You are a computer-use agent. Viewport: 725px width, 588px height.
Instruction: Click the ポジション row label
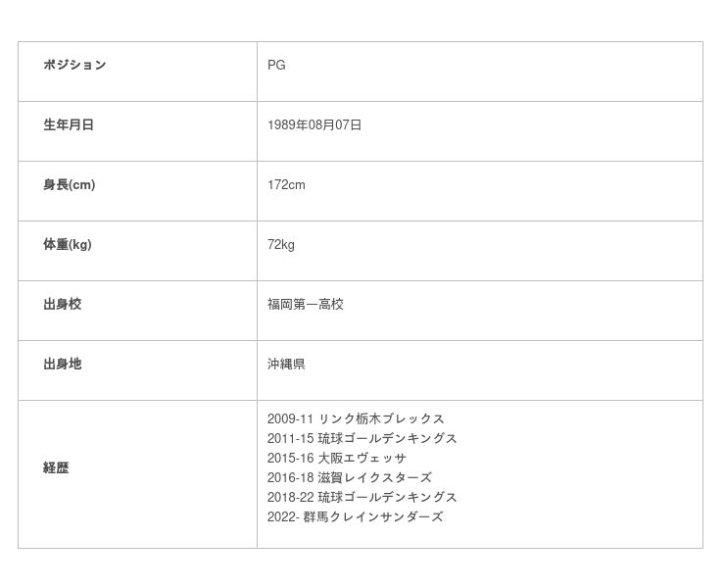pyautogui.click(x=74, y=66)
